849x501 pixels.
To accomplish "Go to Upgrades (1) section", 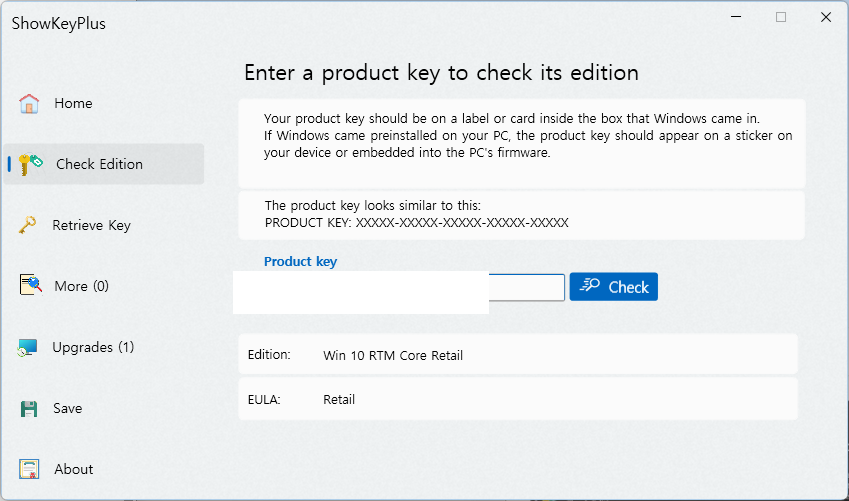I will coord(93,347).
